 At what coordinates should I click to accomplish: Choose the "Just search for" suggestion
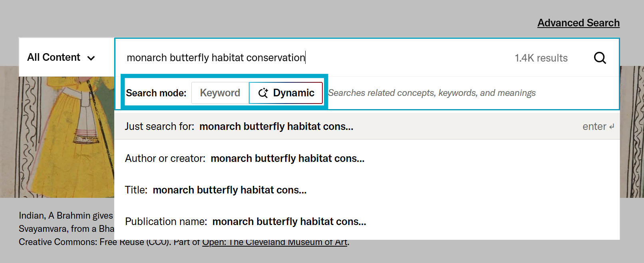click(x=367, y=126)
